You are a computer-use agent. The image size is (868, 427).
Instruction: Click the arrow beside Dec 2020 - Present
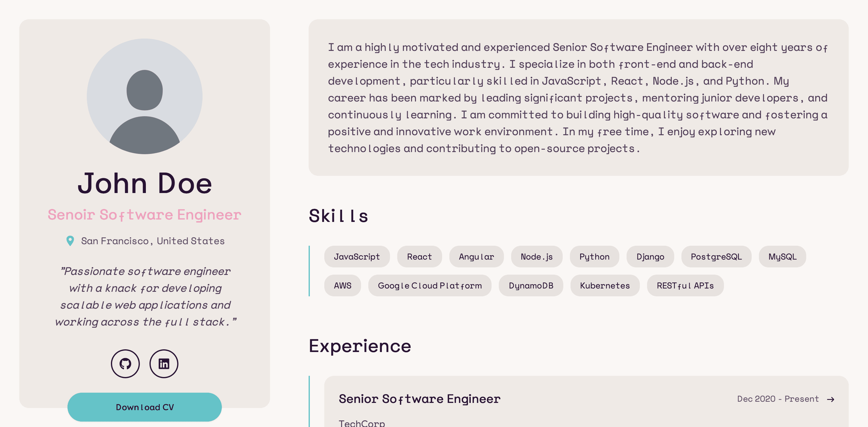830,399
